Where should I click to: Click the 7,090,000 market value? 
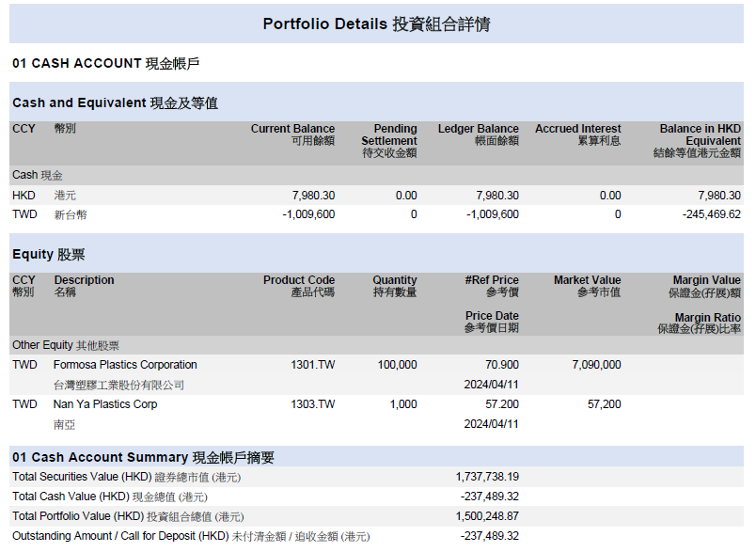596,365
